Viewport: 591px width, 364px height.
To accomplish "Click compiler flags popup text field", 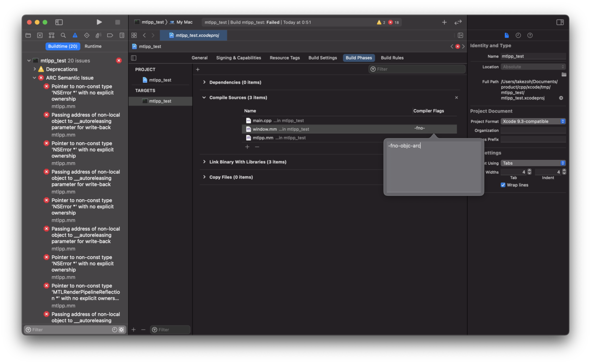I will (433, 167).
